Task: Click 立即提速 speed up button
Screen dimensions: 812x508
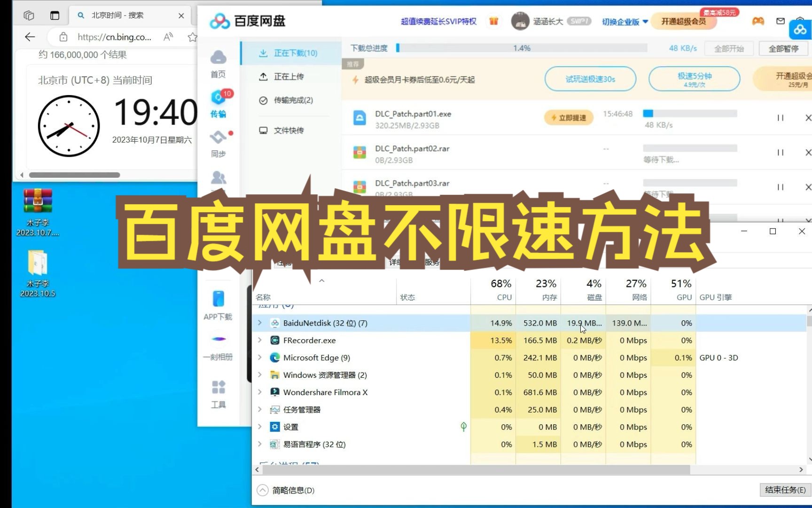Action: 569,118
